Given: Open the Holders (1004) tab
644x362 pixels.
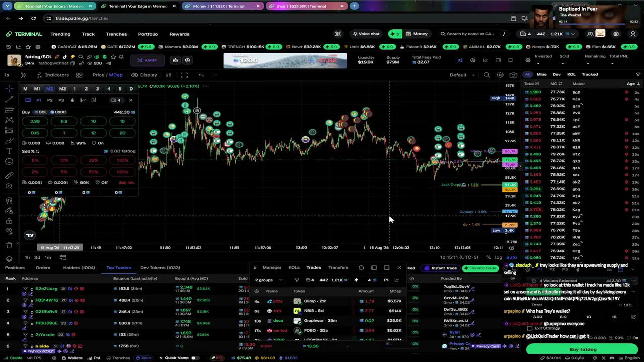Looking at the screenshot, I should click(x=78, y=268).
